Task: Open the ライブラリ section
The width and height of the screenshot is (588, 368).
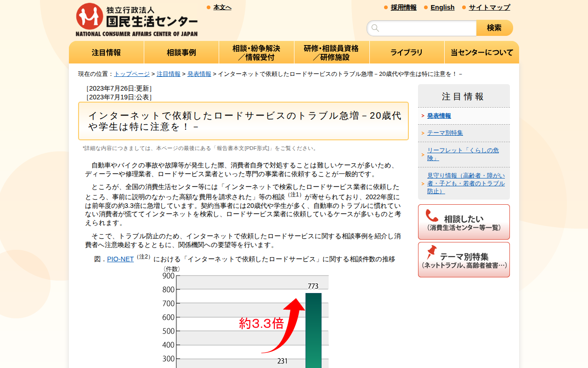Action: point(407,52)
